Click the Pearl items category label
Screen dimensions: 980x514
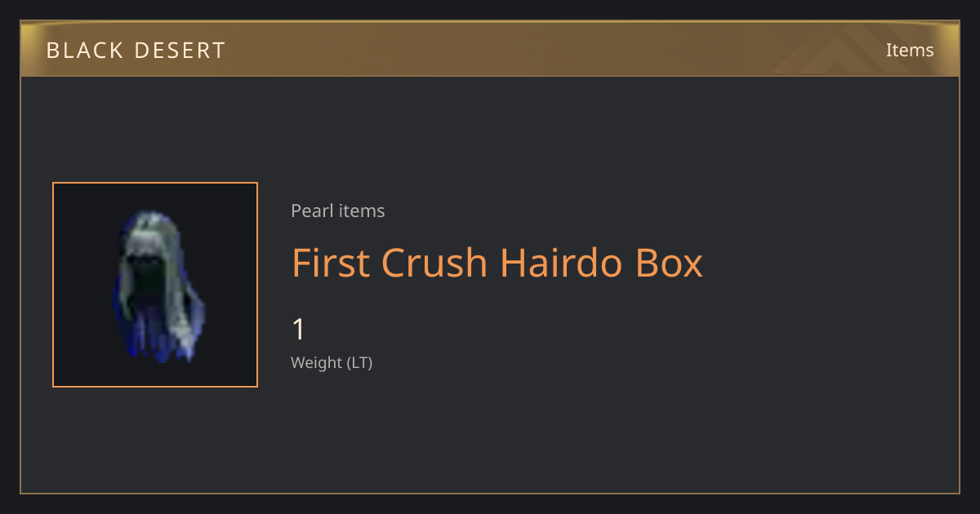pos(338,211)
